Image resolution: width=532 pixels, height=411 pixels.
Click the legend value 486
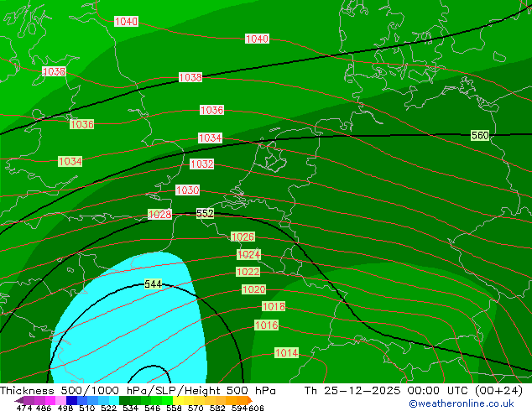(x=44, y=408)
